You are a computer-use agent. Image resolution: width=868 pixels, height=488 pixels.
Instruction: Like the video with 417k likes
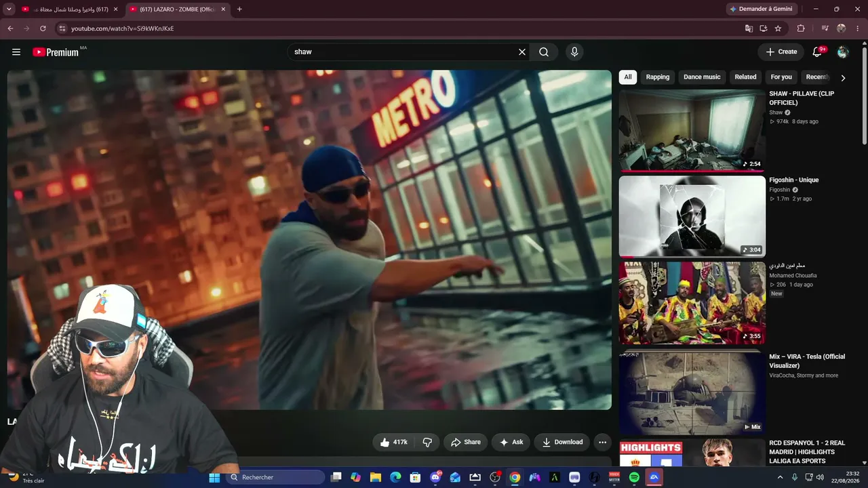coord(393,442)
